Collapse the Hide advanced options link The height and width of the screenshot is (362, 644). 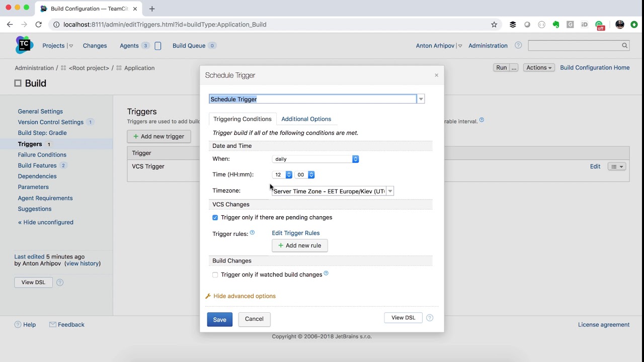(244, 296)
